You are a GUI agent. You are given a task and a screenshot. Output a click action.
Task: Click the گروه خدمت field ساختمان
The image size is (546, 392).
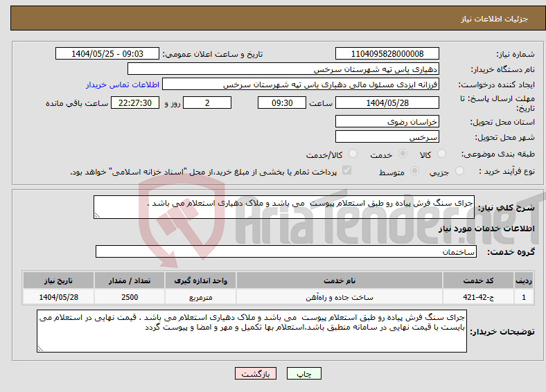pos(286,251)
